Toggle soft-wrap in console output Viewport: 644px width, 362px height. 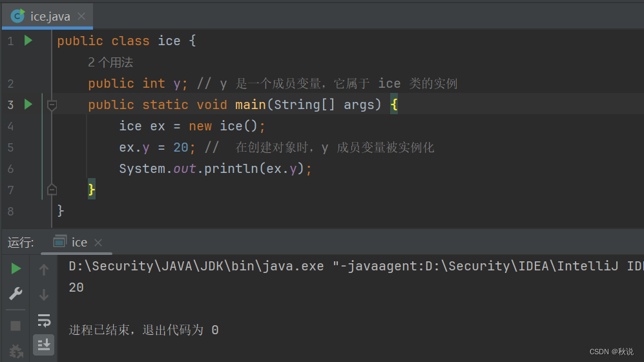pyautogui.click(x=43, y=321)
